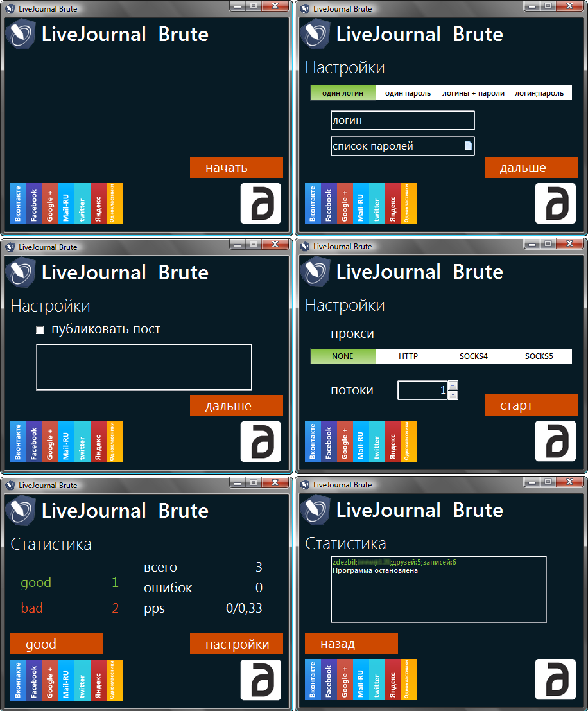The height and width of the screenshot is (711, 588).
Task: Increase потоки count with up arrow
Action: pyautogui.click(x=453, y=385)
